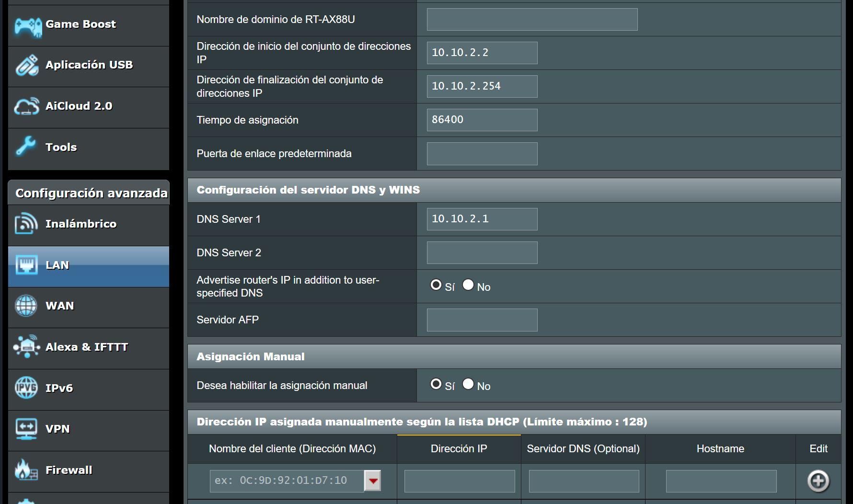Click the IPv6 globe icon
The height and width of the screenshot is (504, 853).
tap(26, 388)
